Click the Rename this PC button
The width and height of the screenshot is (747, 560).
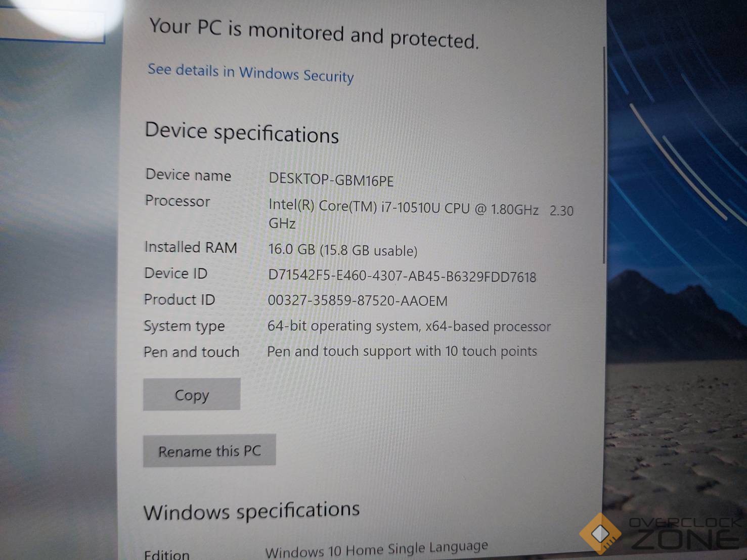209,450
